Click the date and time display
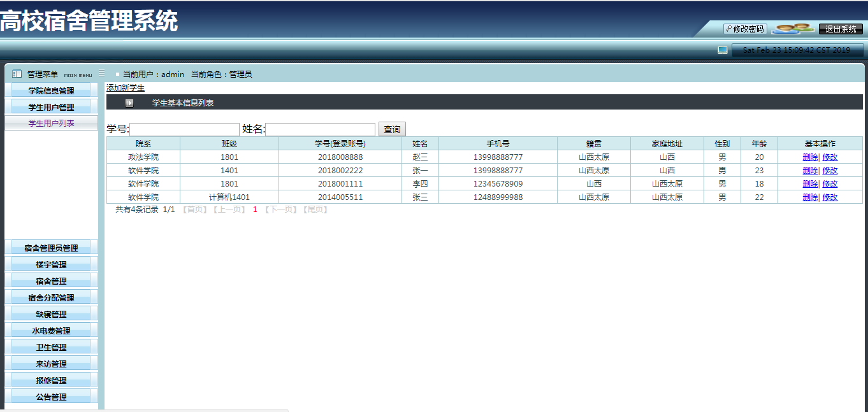This screenshot has width=868, height=412. click(x=797, y=50)
